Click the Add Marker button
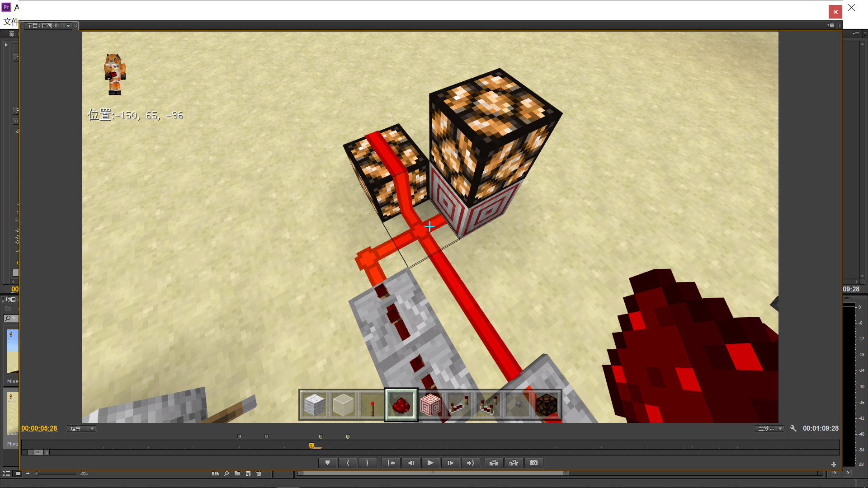Viewport: 868px width, 488px height. click(x=327, y=463)
